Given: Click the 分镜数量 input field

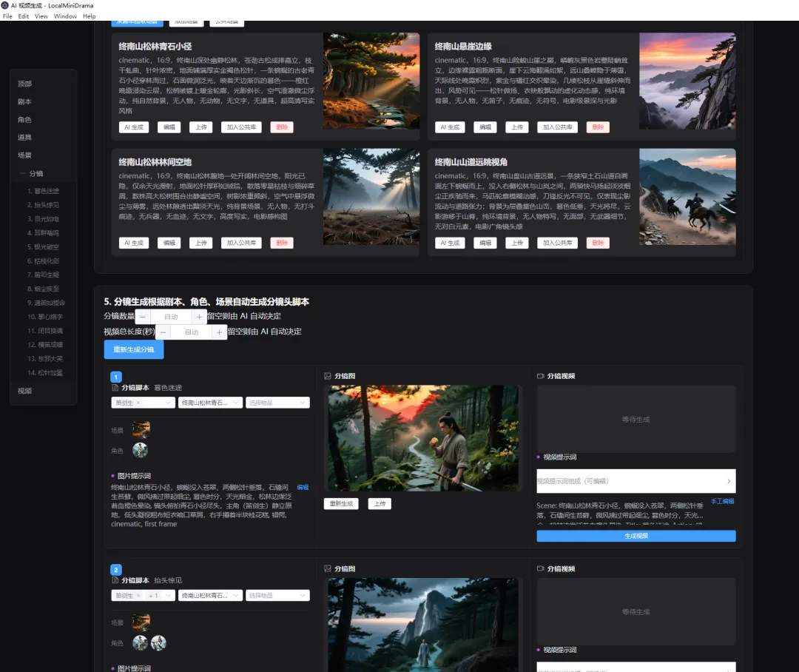Looking at the screenshot, I should pos(171,317).
